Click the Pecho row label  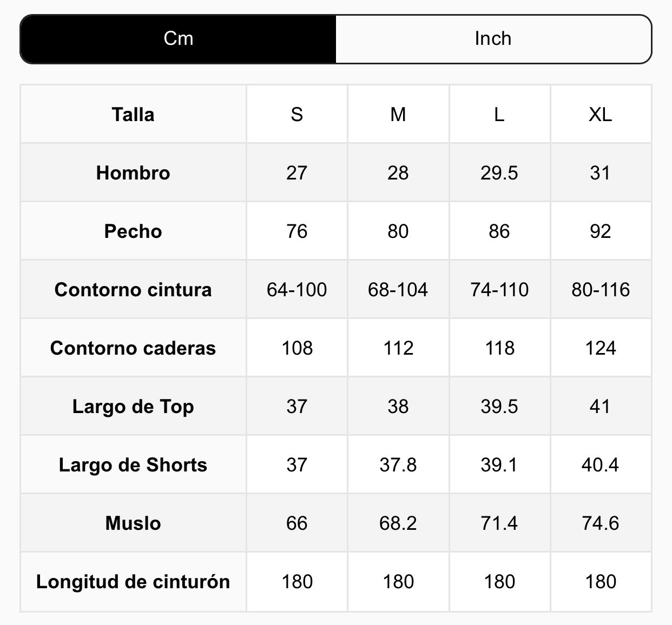[133, 231]
